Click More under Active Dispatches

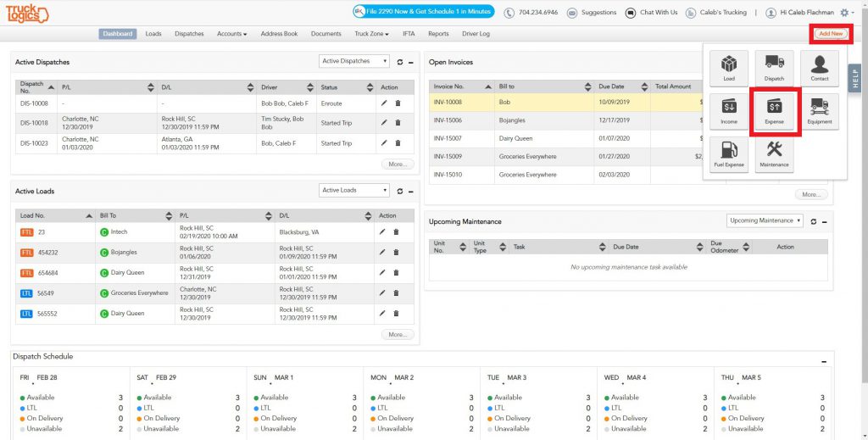coord(398,164)
